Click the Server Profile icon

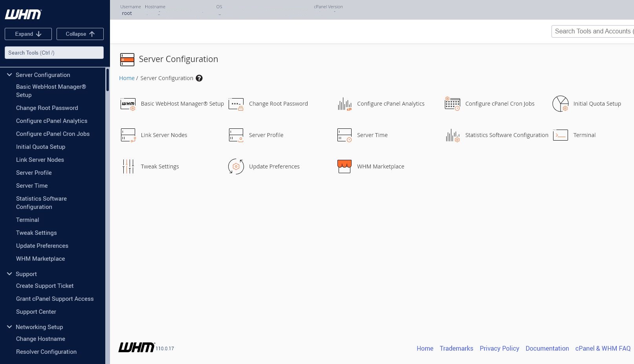[x=236, y=135]
